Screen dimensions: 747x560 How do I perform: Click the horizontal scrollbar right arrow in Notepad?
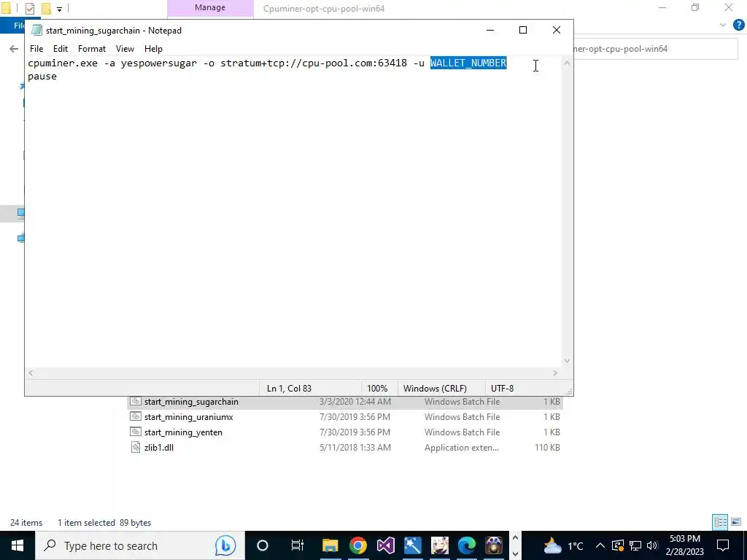(555, 373)
